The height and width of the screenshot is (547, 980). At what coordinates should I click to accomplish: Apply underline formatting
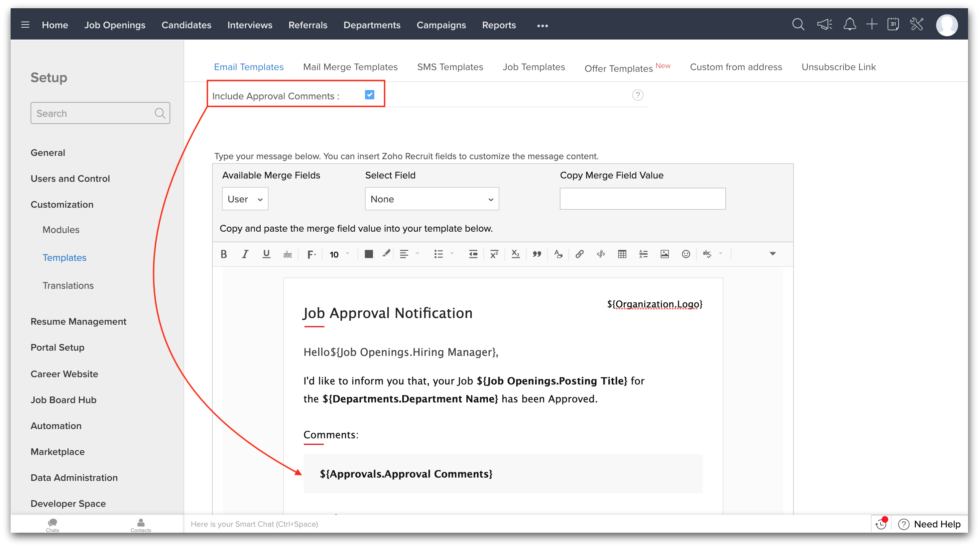point(266,254)
